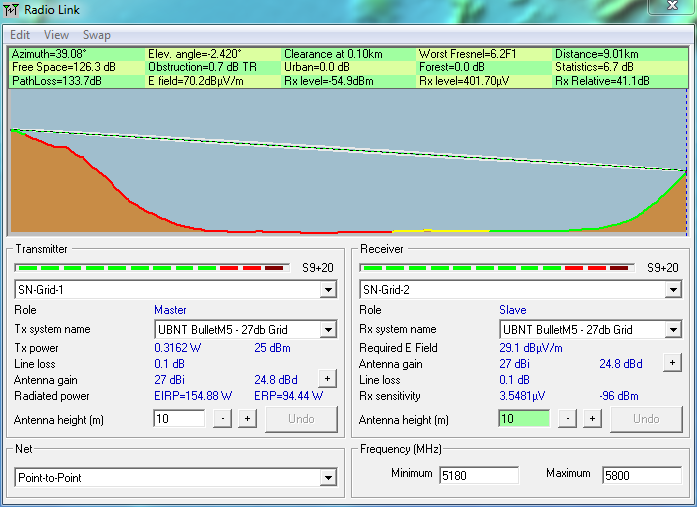Select the Urban=0.0 dB readout

317,67
